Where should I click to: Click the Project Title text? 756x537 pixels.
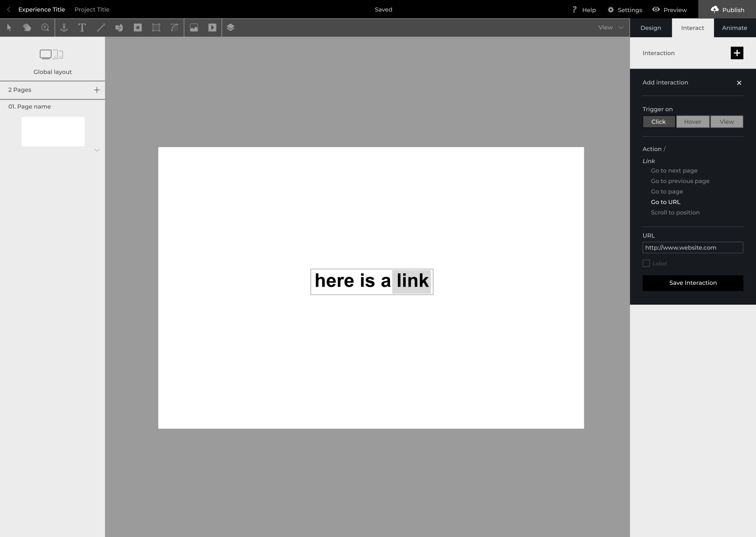92,9
